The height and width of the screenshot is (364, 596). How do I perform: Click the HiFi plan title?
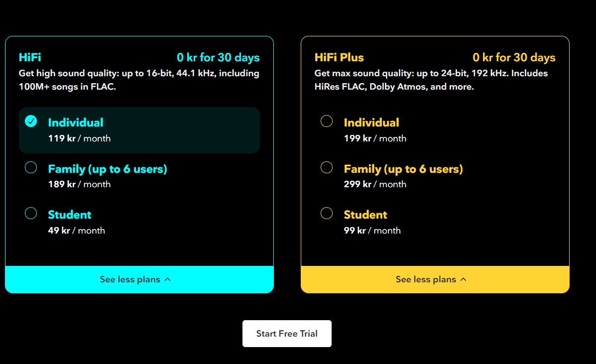[30, 57]
